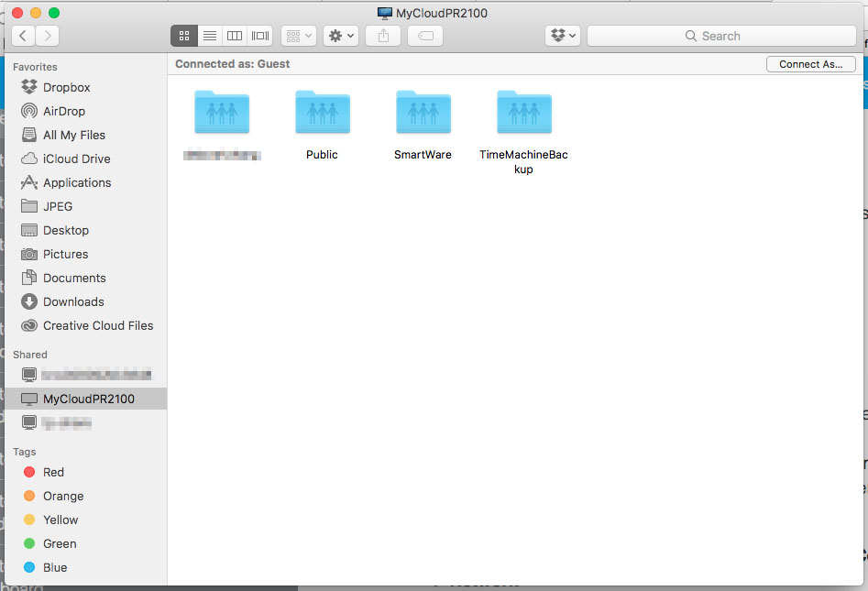This screenshot has width=868, height=591.
Task: Select MyCloudPR2100 in Shared list
Action: [x=85, y=399]
